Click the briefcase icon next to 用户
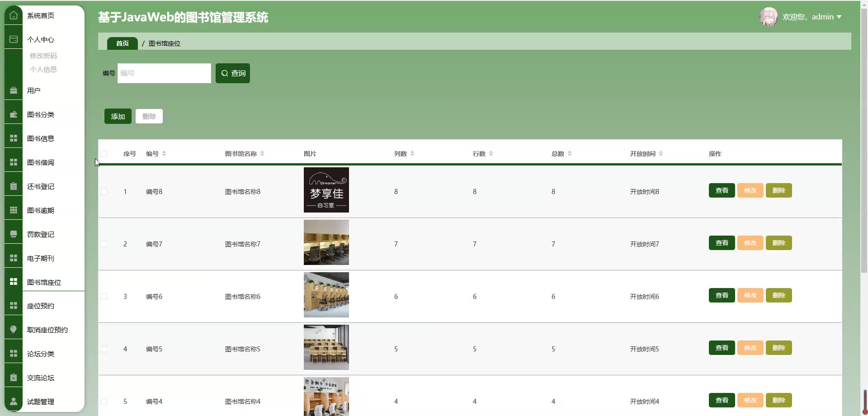Image resolution: width=868 pixels, height=416 pixels. pyautogui.click(x=14, y=90)
